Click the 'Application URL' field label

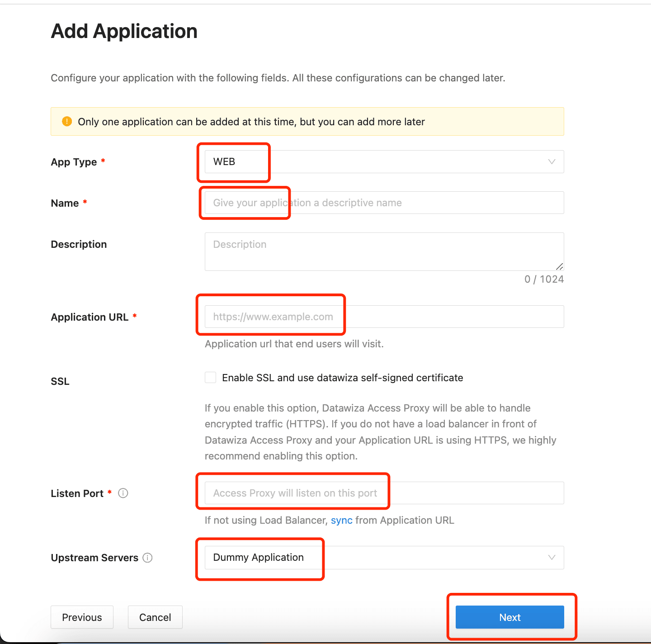coord(90,317)
